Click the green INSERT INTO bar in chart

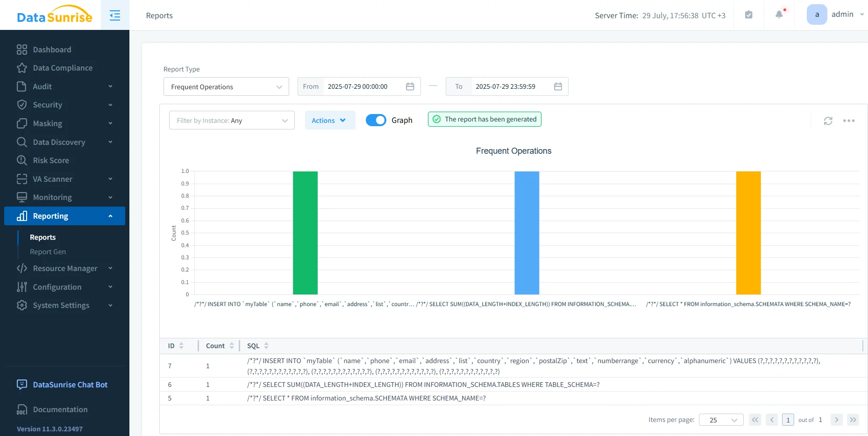click(305, 233)
